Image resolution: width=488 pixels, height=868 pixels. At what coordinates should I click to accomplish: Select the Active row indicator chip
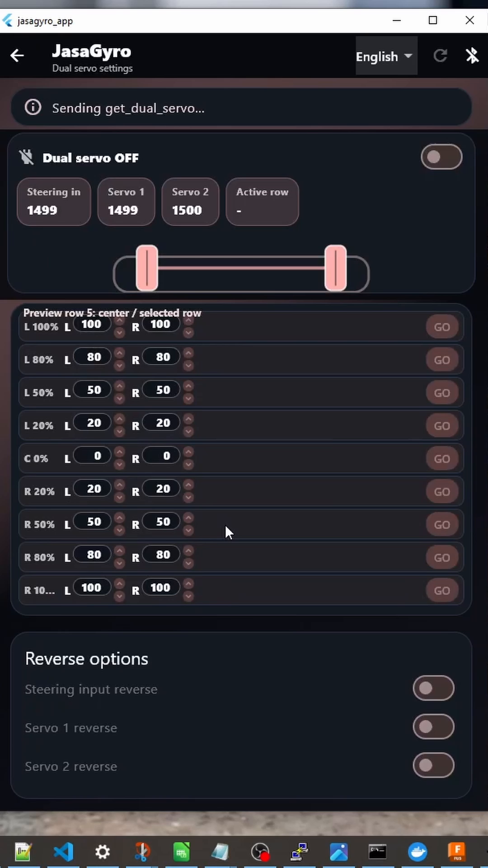coord(262,201)
